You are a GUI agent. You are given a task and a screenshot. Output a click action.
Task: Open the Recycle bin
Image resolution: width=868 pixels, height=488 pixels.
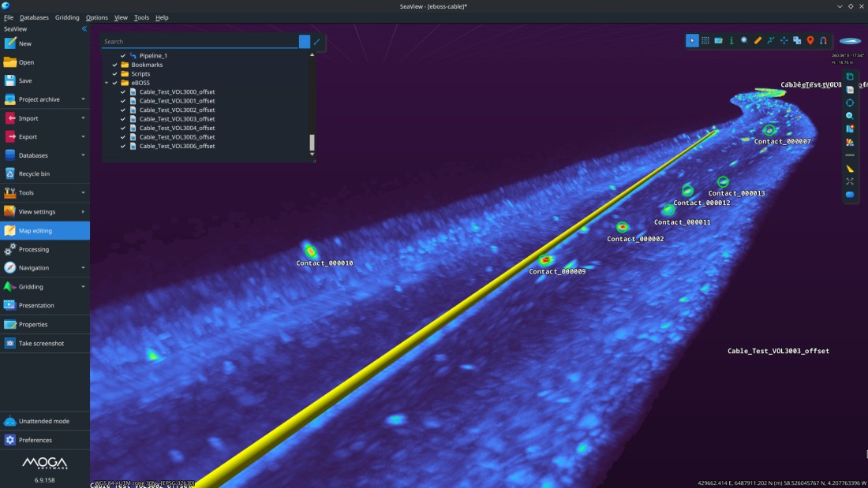[x=45, y=173]
